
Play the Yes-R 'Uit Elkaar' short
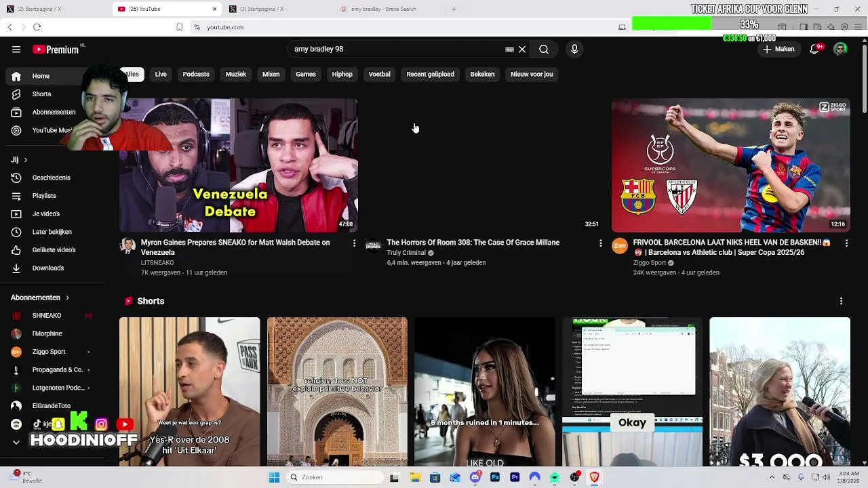[190, 392]
